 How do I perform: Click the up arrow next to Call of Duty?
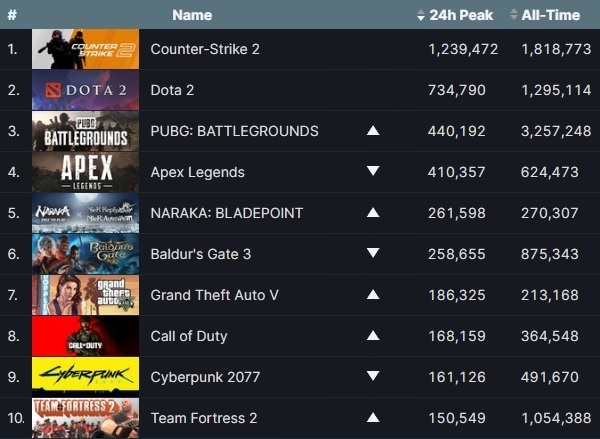373,336
